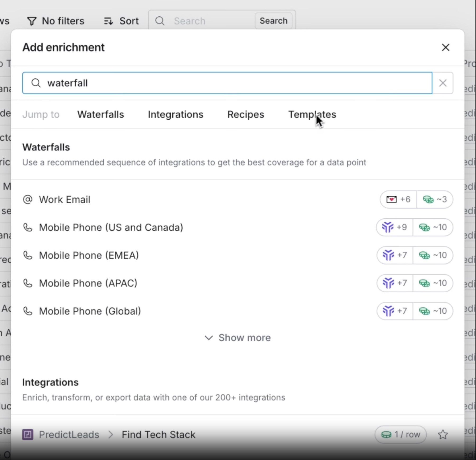The height and width of the screenshot is (460, 476).
Task: Click the credits icon for Mobile Phone (Global)
Action: pyautogui.click(x=424, y=311)
